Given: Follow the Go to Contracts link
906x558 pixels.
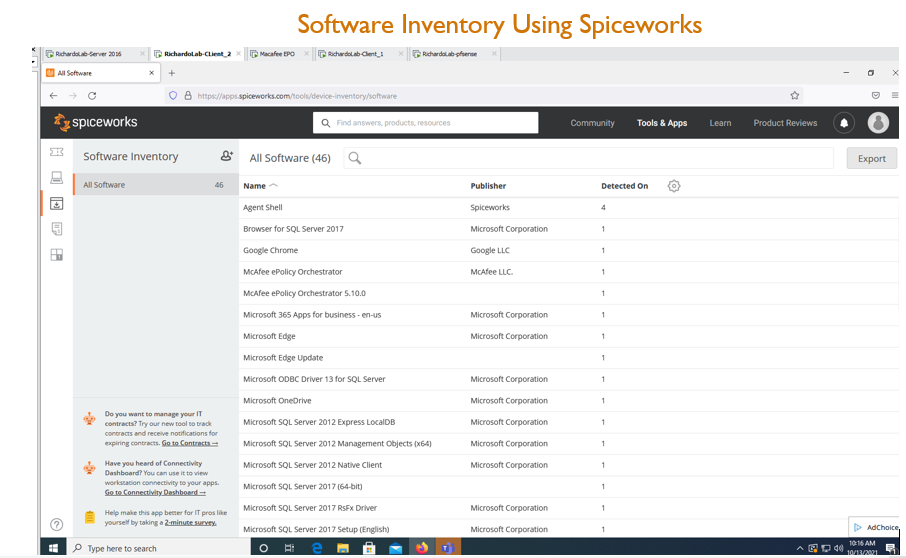Looking at the screenshot, I should [190, 443].
